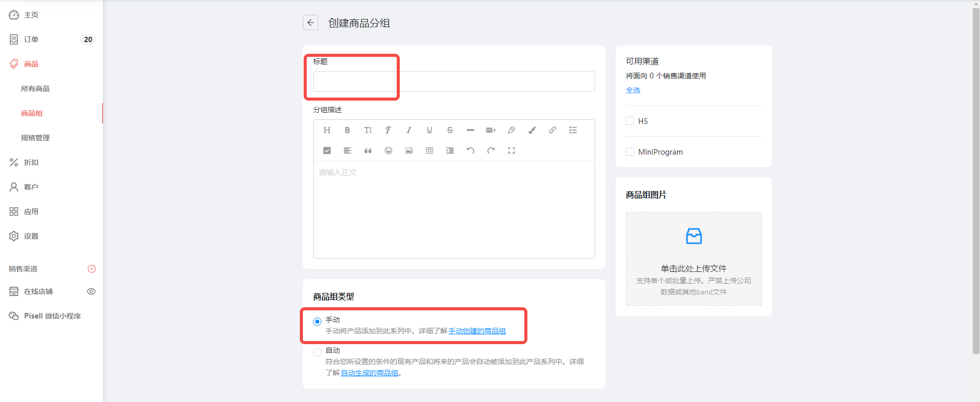Open the 手动创建的商品组 link

[477, 331]
